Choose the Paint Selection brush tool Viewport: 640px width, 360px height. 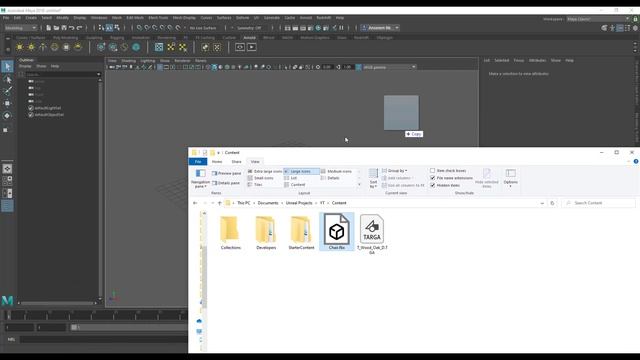(7, 91)
